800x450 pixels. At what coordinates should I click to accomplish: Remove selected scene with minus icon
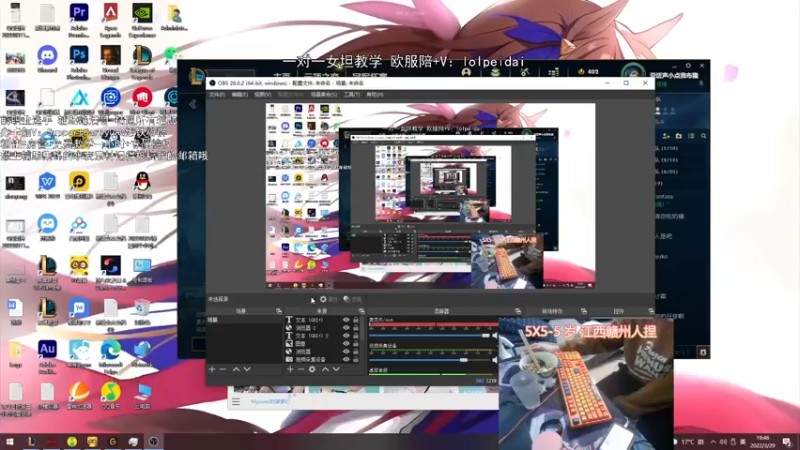click(223, 369)
